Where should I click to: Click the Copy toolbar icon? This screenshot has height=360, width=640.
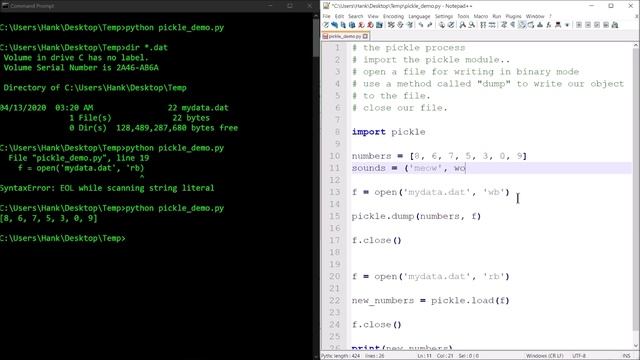click(400, 25)
